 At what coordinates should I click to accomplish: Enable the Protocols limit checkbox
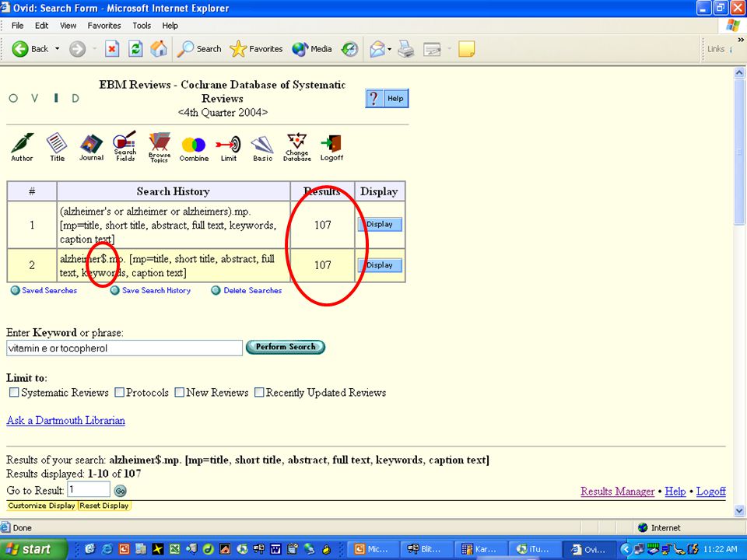coord(120,392)
